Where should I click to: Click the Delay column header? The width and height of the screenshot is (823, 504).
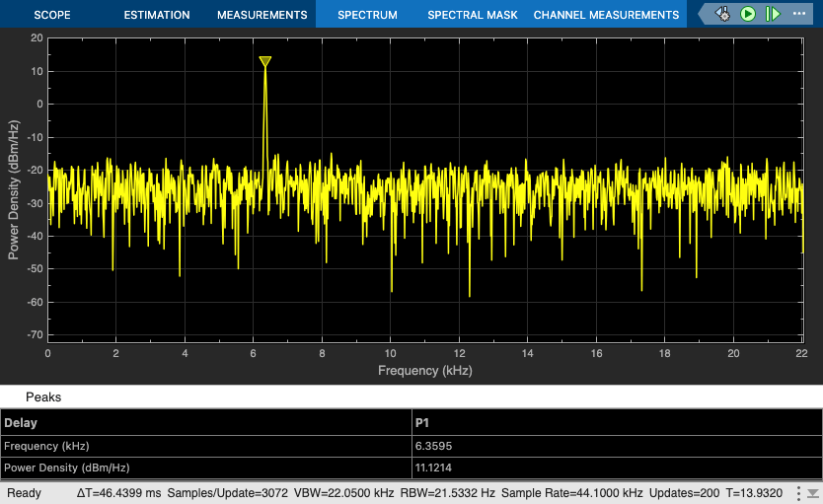(x=21, y=422)
